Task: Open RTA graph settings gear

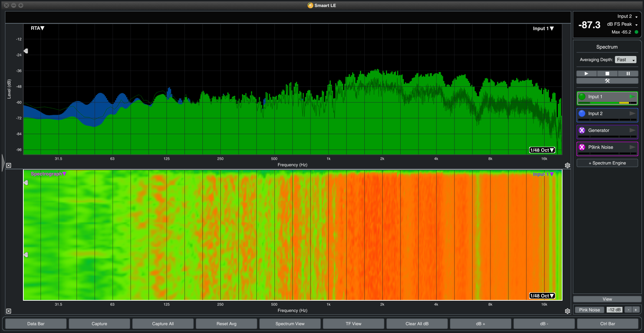Action: (568, 165)
